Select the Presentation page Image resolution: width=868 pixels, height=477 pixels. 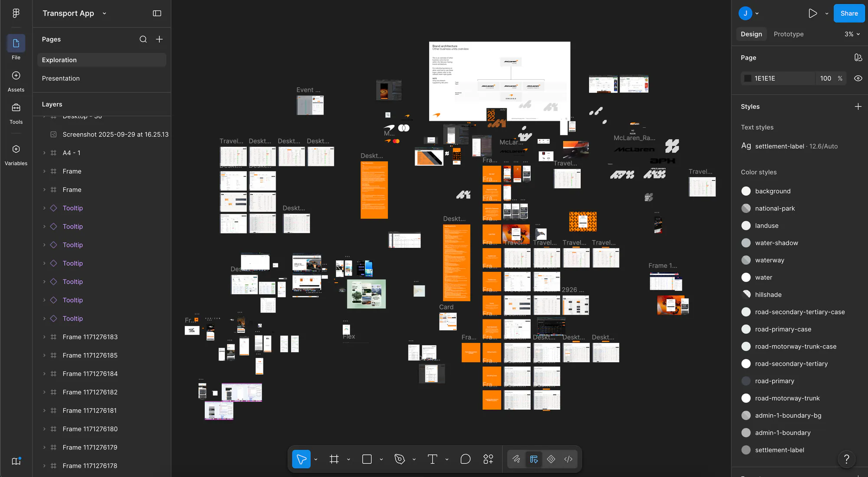102,79
